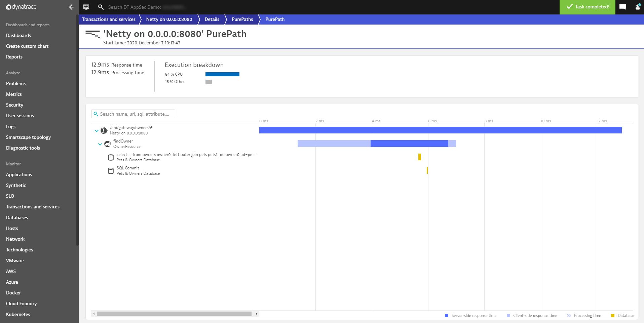Open the user profile icon
Viewport: 644px width, 323px height.
638,7
